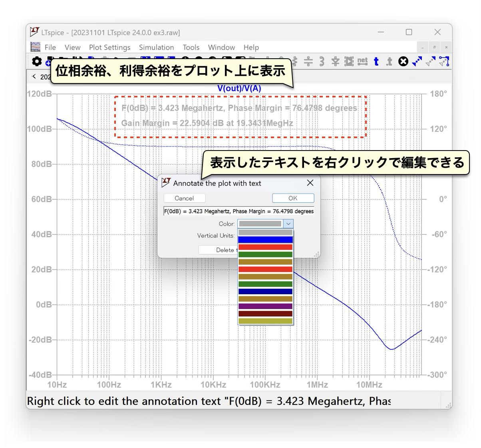481x448 pixels.
Task: Click the "Gain Margin = 22.5904 dB" annotation
Action: pyautogui.click(x=207, y=123)
